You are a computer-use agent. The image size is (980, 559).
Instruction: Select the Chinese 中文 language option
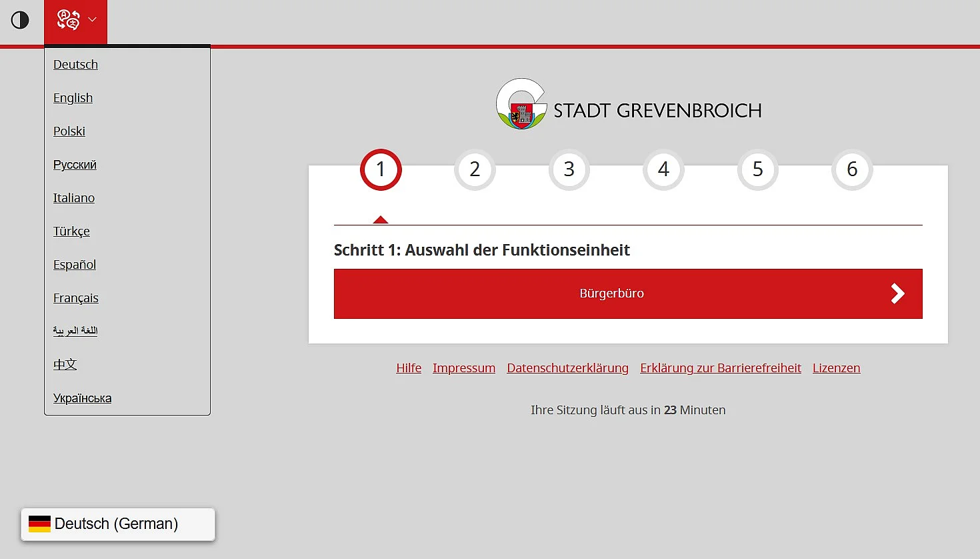[65, 364]
